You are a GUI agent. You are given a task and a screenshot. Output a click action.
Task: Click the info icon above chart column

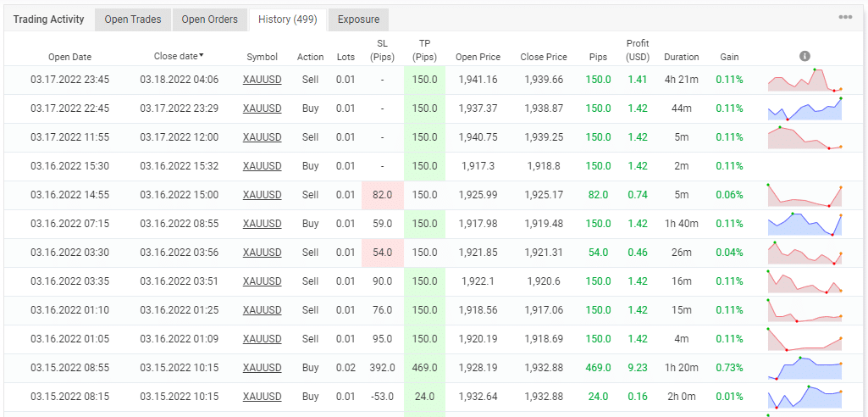click(x=804, y=56)
